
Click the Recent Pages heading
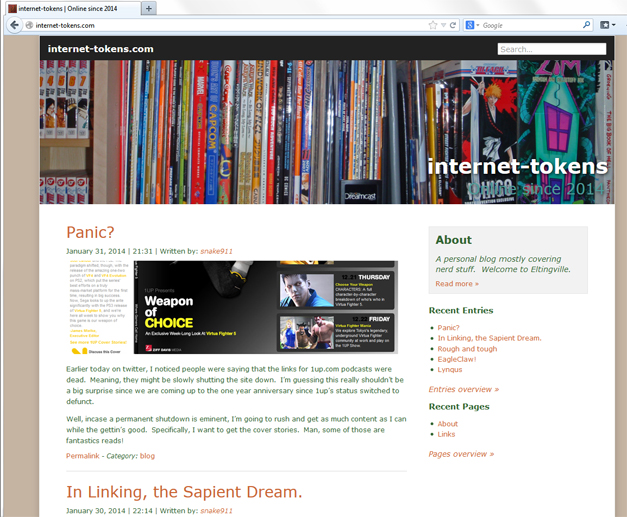pos(459,407)
